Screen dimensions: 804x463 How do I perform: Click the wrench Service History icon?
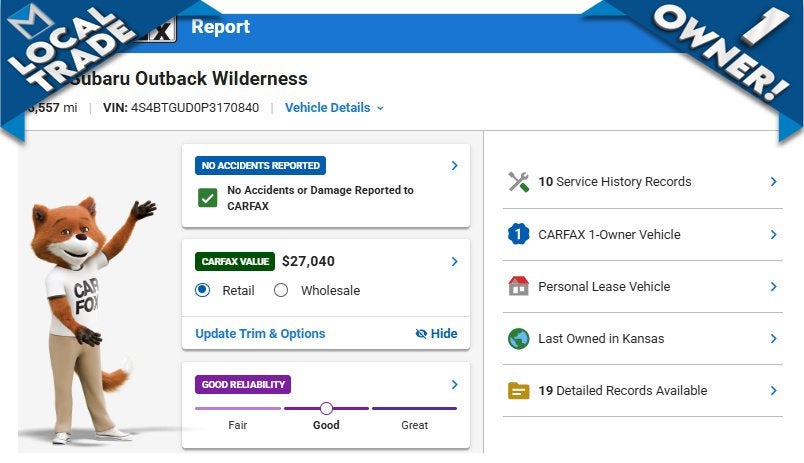click(518, 182)
